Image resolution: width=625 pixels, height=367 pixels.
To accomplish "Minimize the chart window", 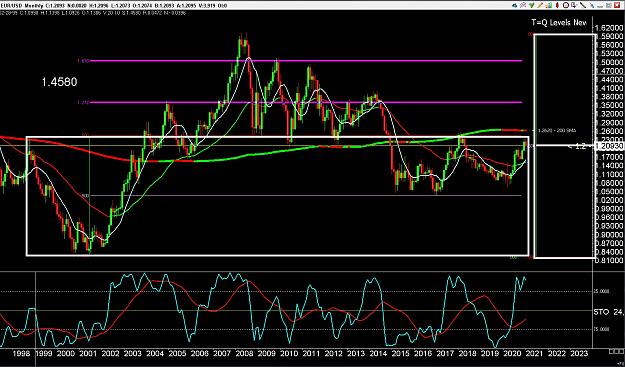I will click(x=600, y=6).
